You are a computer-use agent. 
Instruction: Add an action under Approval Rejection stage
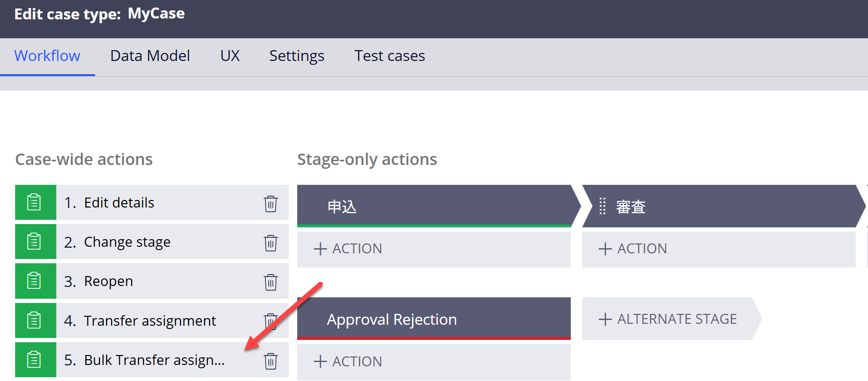349,362
